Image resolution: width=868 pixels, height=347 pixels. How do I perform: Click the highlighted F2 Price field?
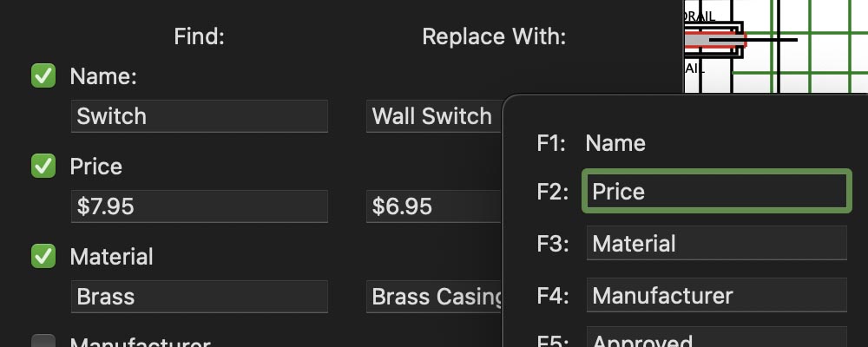pos(716,192)
